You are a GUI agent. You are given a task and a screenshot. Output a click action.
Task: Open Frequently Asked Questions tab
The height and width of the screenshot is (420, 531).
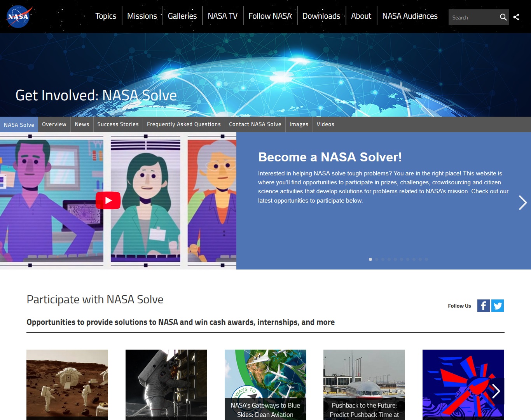tap(183, 124)
